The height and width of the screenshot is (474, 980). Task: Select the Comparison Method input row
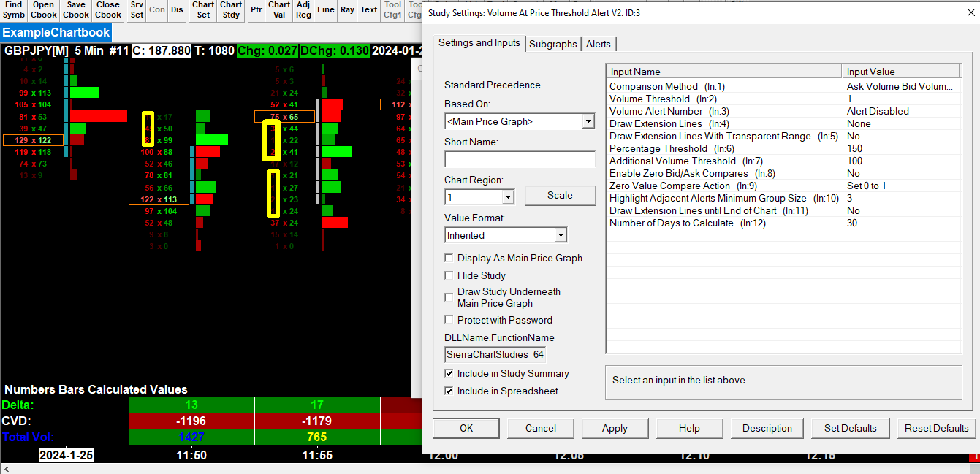[x=783, y=86]
